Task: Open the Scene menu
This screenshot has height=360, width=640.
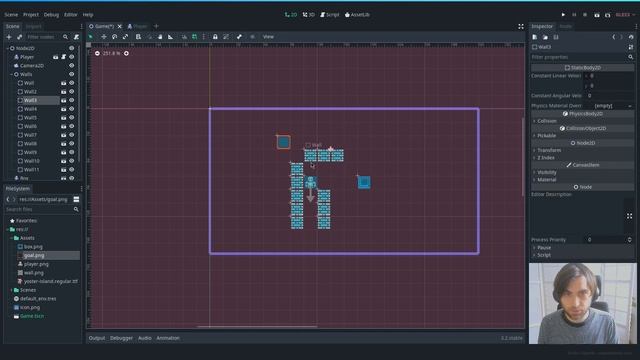Action: (11, 15)
